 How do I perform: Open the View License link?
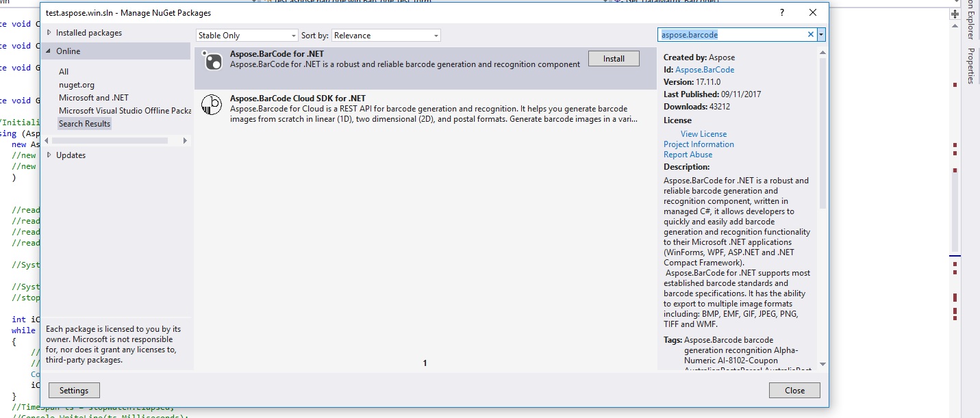click(x=703, y=134)
